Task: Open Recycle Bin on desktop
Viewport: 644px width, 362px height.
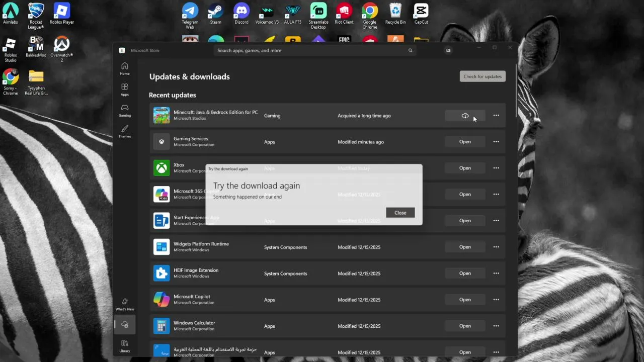Action: pos(395,14)
